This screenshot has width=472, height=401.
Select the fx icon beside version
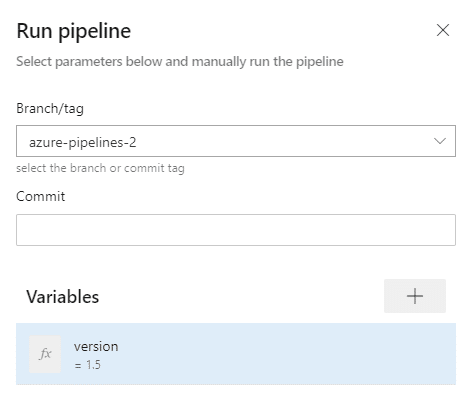[45, 354]
